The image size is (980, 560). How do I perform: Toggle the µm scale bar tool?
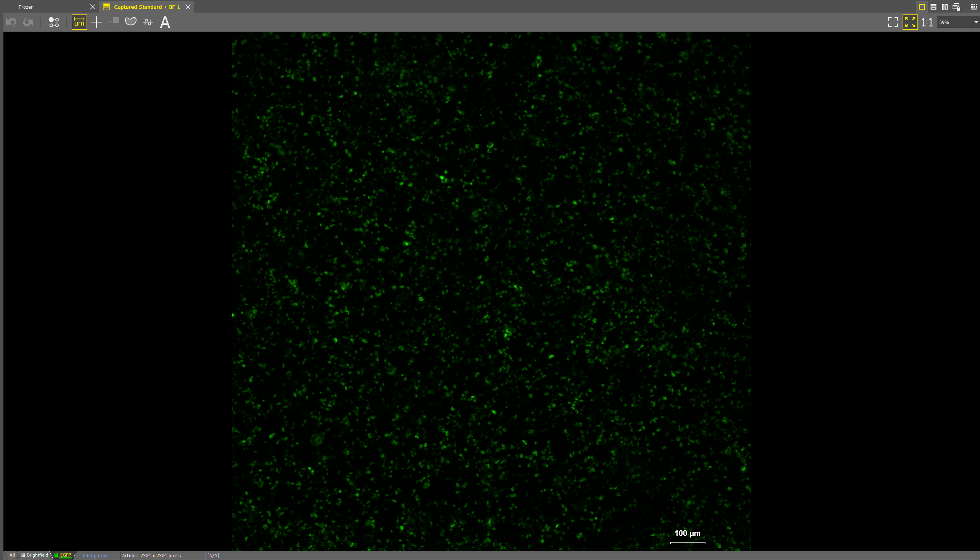click(79, 22)
